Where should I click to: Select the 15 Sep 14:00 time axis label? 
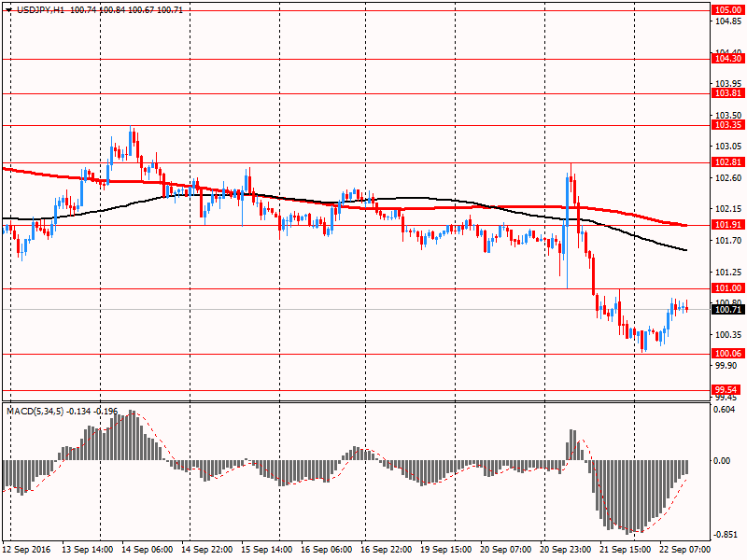pyautogui.click(x=267, y=550)
